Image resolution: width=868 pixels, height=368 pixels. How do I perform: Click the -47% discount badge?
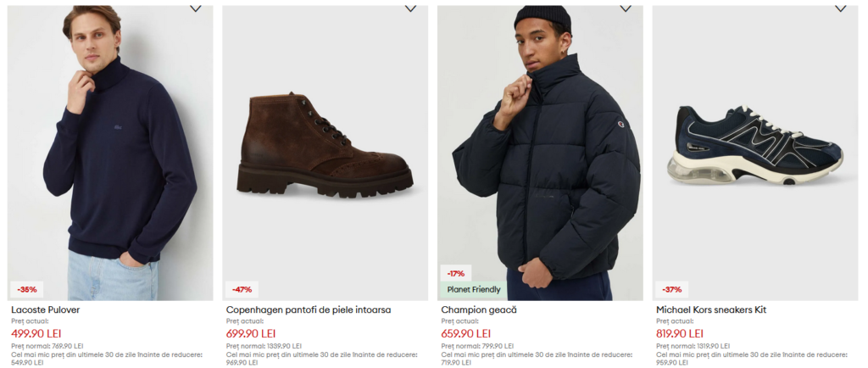(x=242, y=289)
